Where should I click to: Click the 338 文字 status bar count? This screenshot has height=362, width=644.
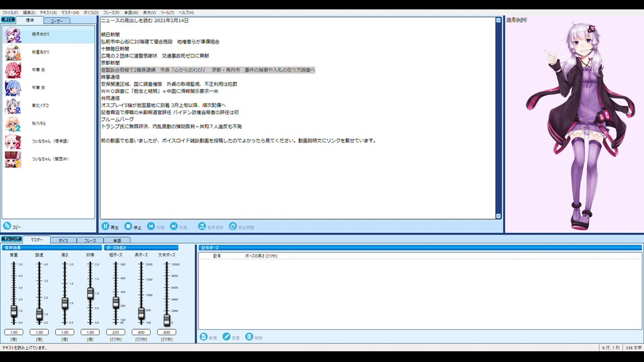[x=633, y=348]
